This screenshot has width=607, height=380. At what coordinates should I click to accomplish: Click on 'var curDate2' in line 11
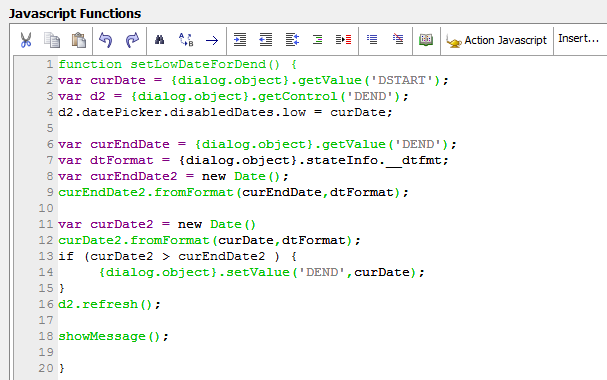[x=106, y=224]
